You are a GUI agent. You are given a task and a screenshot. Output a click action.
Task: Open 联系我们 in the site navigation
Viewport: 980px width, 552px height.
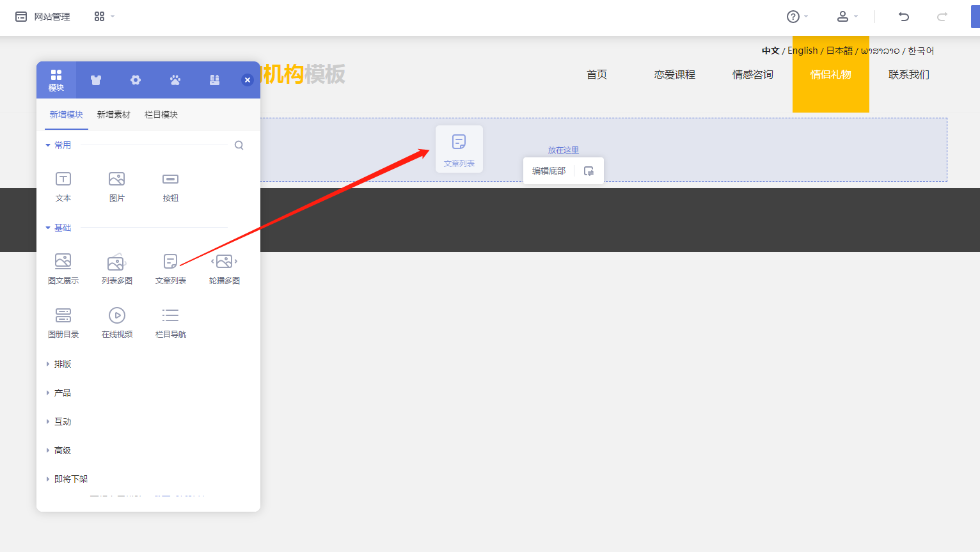pos(909,75)
